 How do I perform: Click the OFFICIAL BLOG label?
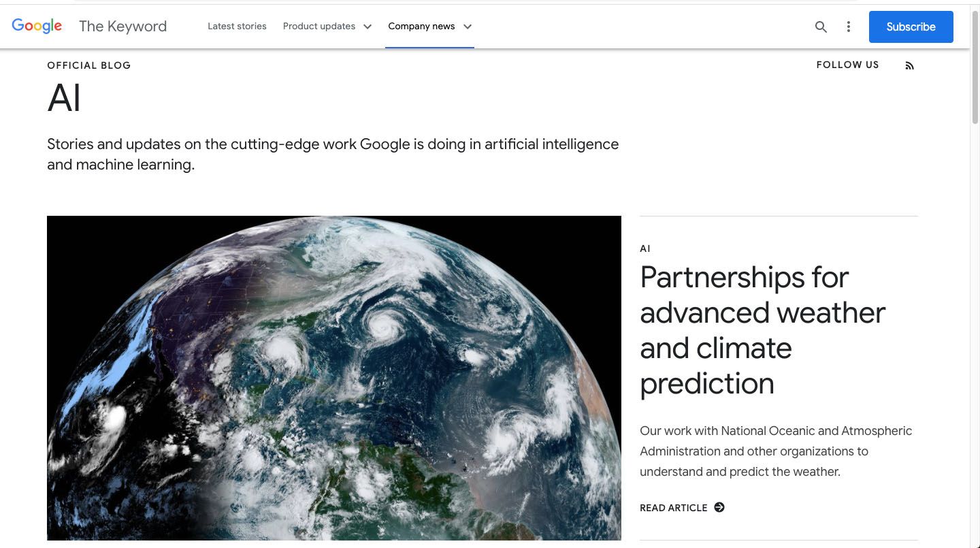click(89, 65)
